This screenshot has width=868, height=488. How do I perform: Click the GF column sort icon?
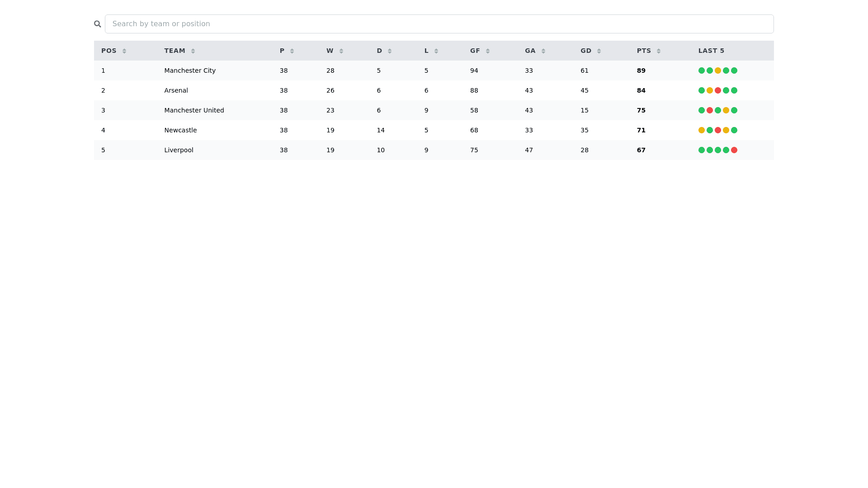pyautogui.click(x=488, y=51)
